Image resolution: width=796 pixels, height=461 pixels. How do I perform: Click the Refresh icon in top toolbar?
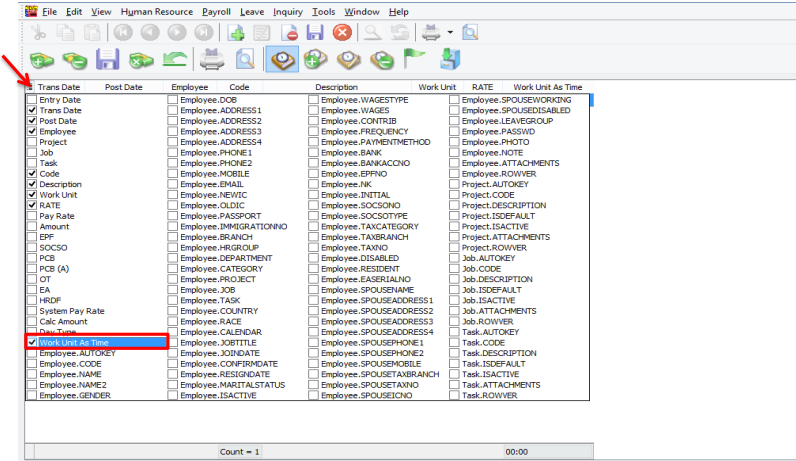pyautogui.click(x=400, y=32)
